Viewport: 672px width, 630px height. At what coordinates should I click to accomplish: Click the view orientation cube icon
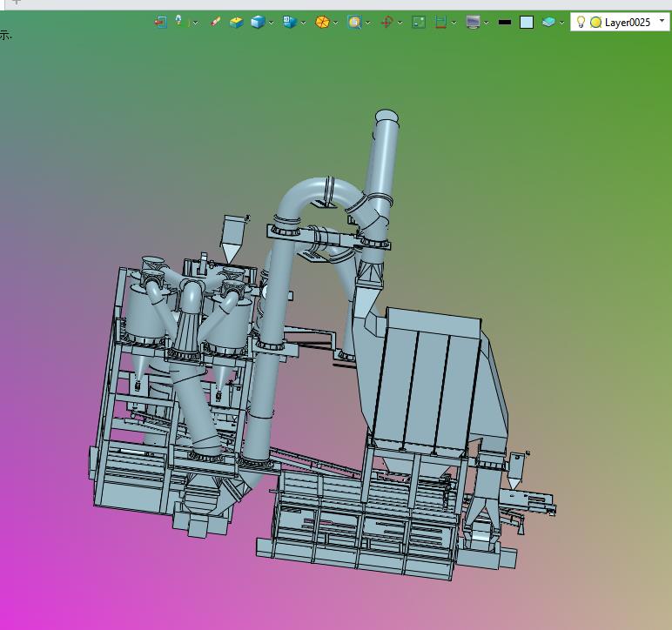point(290,22)
